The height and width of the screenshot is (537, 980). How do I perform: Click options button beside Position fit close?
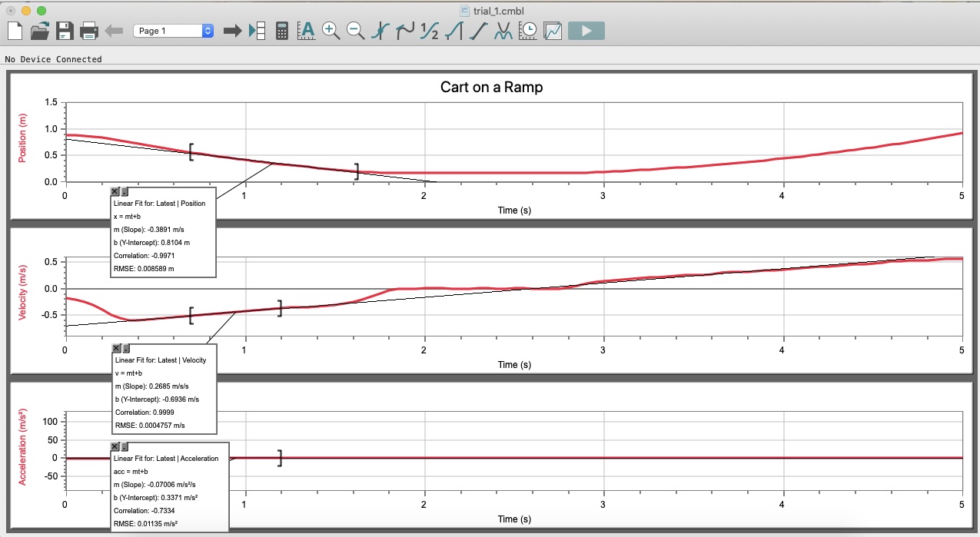125,192
